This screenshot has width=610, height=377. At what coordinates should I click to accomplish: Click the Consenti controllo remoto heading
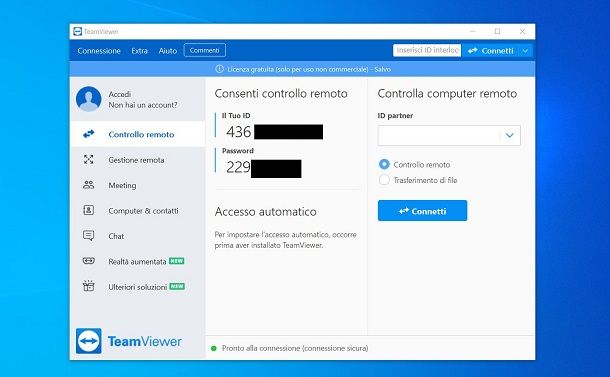point(281,94)
